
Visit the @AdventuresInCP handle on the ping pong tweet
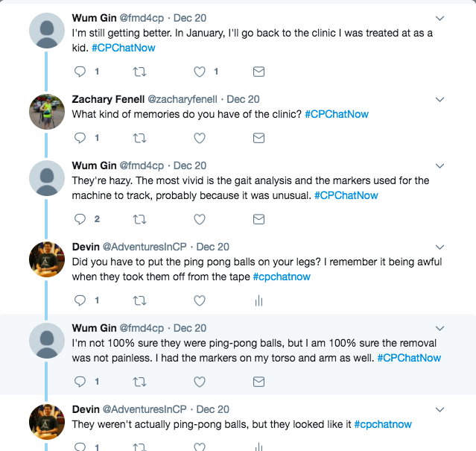point(146,247)
